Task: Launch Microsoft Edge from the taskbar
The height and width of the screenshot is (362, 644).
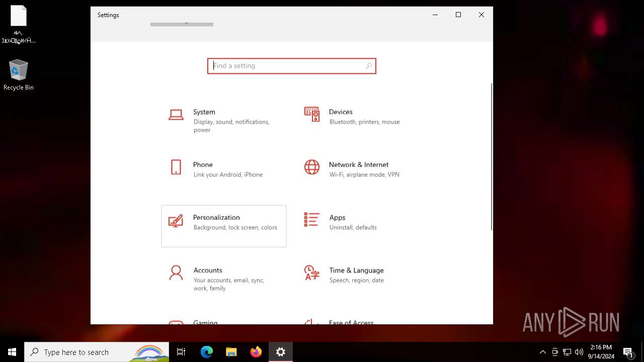Action: point(207,352)
